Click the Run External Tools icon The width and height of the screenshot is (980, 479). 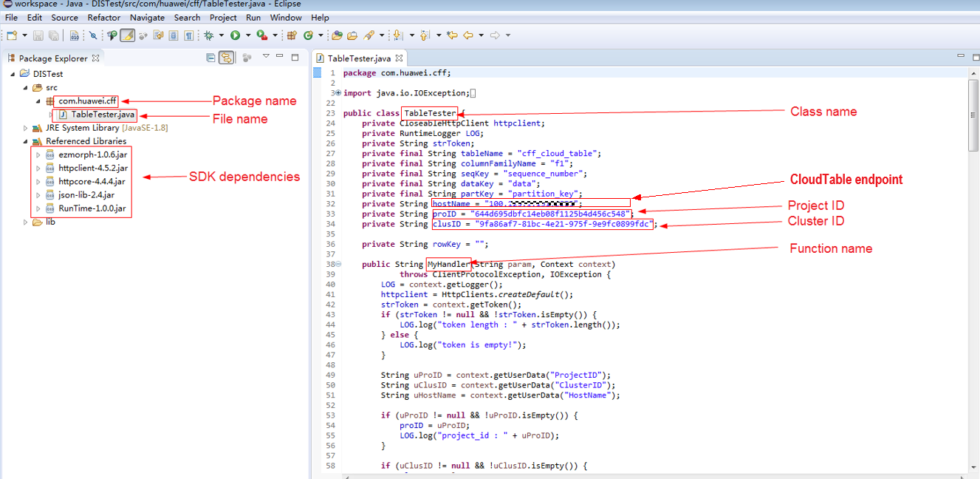click(x=261, y=35)
